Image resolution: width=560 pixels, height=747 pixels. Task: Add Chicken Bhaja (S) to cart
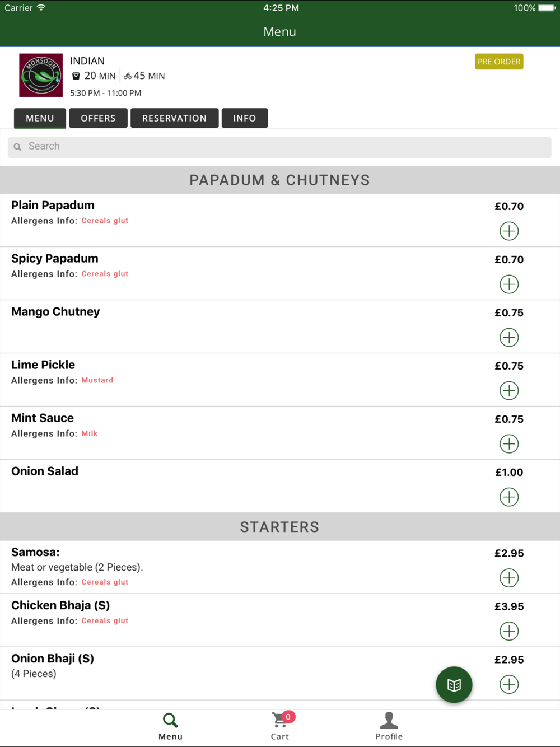(x=509, y=631)
